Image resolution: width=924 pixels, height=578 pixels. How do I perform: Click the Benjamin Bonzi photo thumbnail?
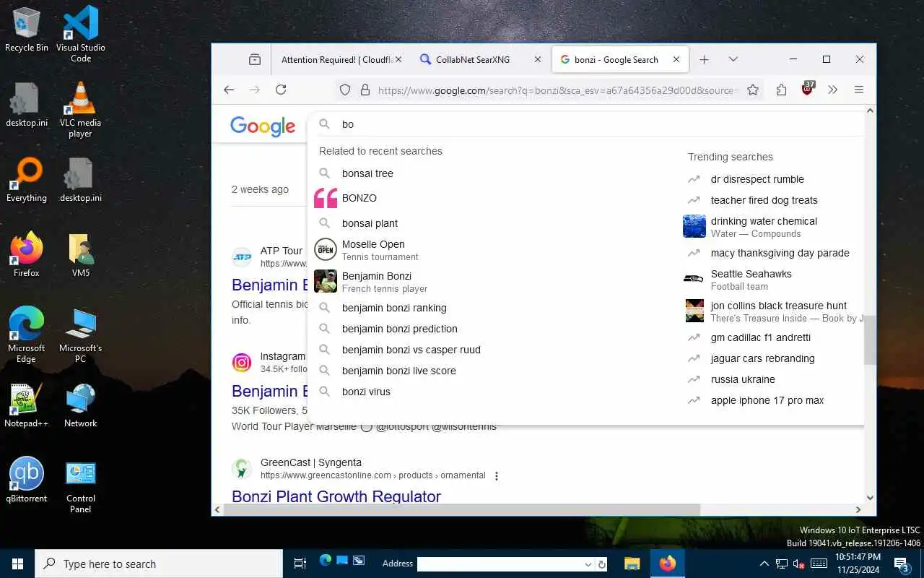click(x=326, y=281)
